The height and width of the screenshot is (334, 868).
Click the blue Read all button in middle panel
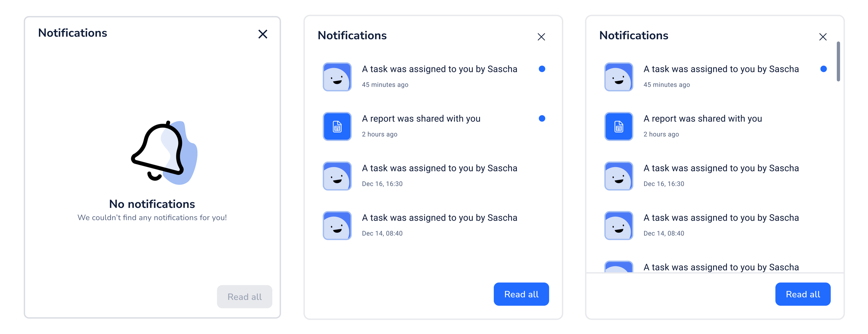(x=521, y=294)
